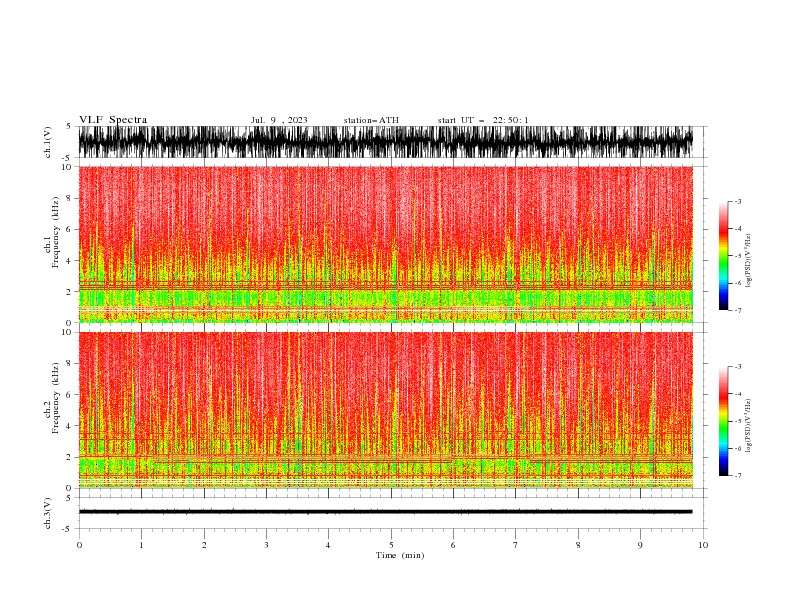Screen dimensions: 792x612
Task: Click the "4" kHz tick of ch.1 spectrogram
Action: click(70, 261)
